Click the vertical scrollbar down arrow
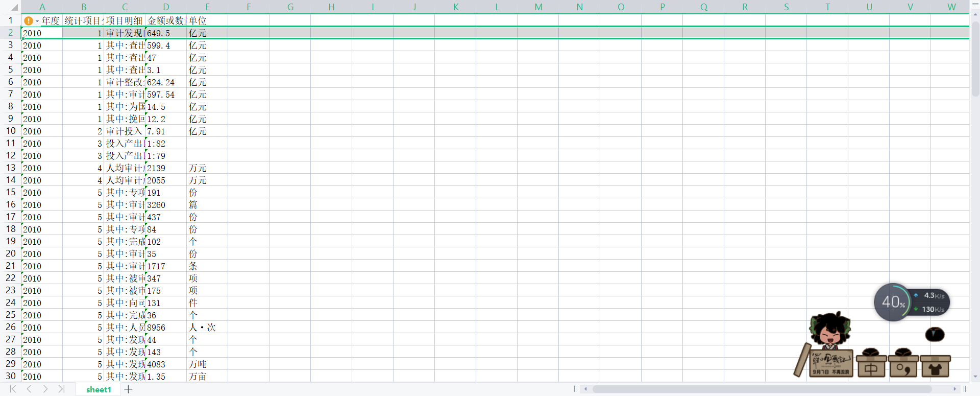Screen dimensions: 980x396 [975, 377]
